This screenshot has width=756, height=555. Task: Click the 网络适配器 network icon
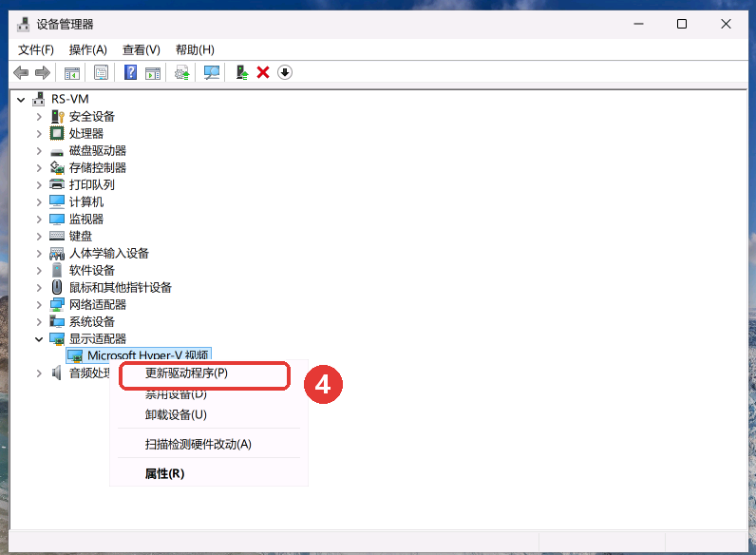pos(57,304)
